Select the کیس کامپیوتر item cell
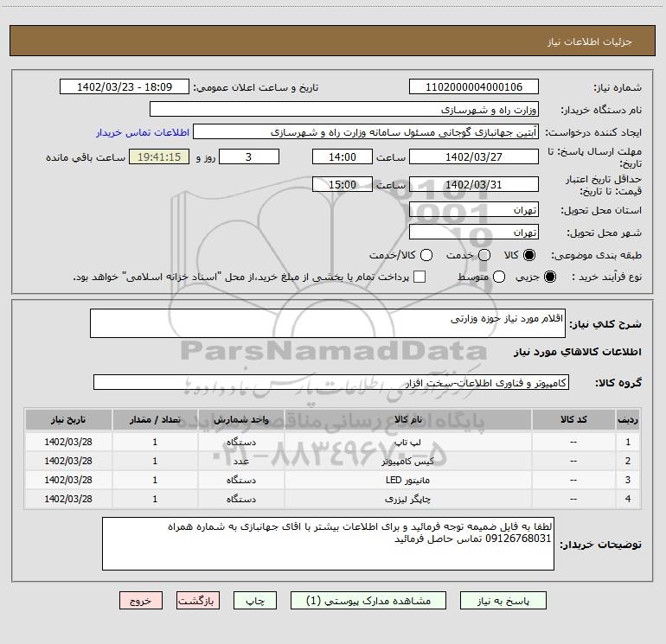This screenshot has height=644, width=666. (x=407, y=461)
